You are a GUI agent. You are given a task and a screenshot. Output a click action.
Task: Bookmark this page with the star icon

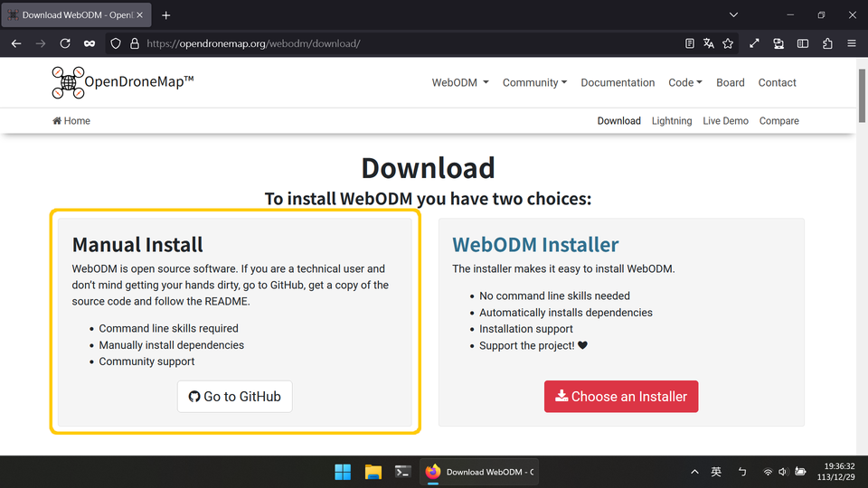coord(728,43)
